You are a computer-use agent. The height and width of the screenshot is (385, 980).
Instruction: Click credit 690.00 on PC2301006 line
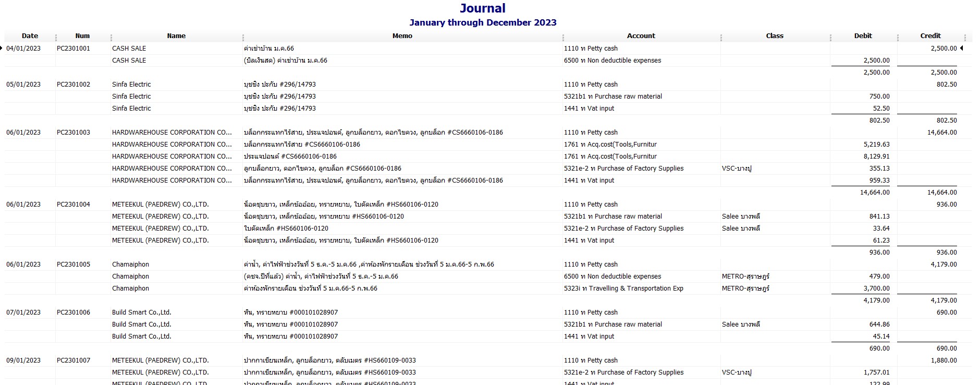[x=947, y=312]
